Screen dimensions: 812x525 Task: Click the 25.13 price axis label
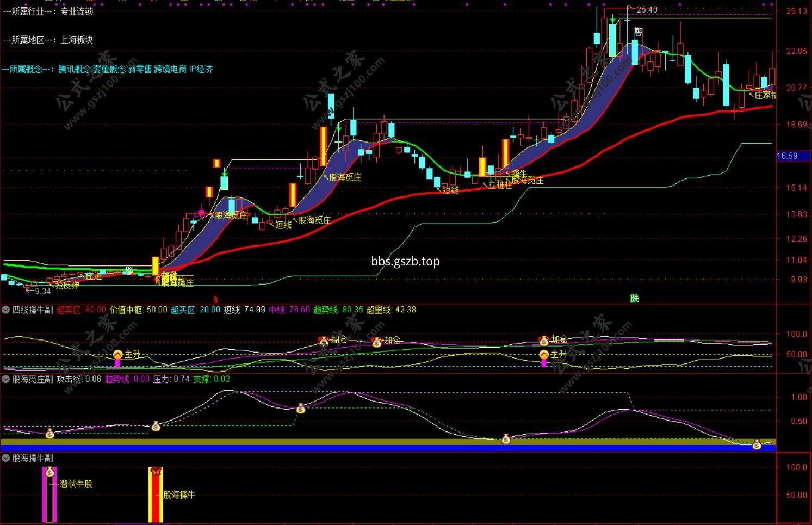[x=797, y=11]
